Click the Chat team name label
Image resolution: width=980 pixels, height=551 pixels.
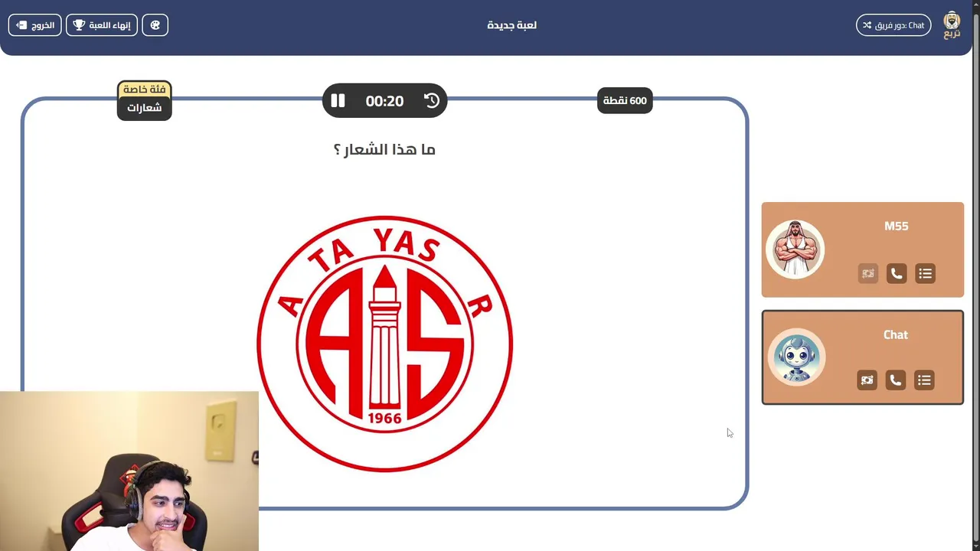coord(896,335)
